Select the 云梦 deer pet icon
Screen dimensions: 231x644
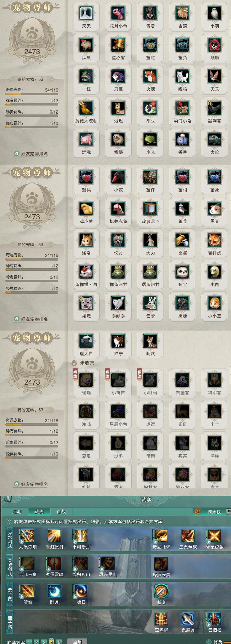point(150,303)
